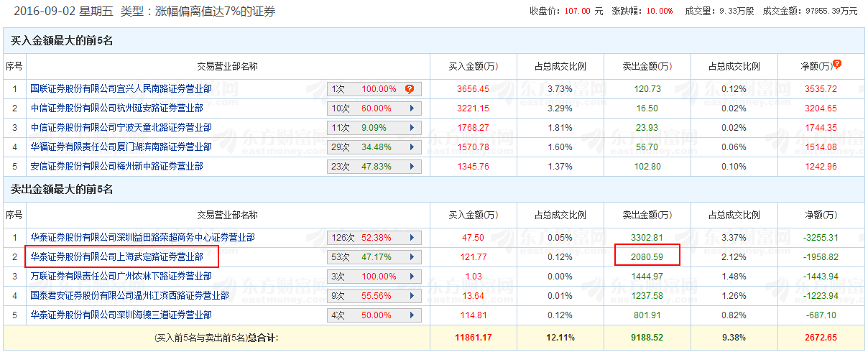Click net amount 3535.72 cell
The width and height of the screenshot is (868, 352).
(x=821, y=89)
